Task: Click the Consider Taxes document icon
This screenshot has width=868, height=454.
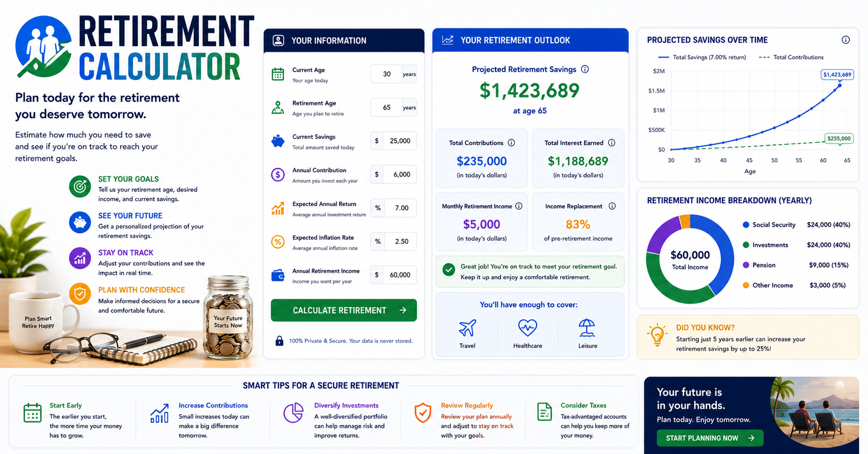Action: tap(544, 412)
